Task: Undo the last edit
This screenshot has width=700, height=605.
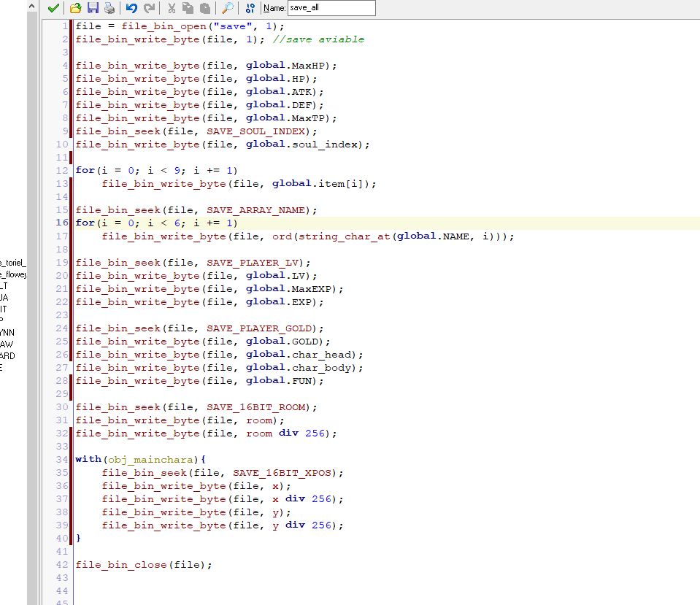Action: [x=131, y=8]
